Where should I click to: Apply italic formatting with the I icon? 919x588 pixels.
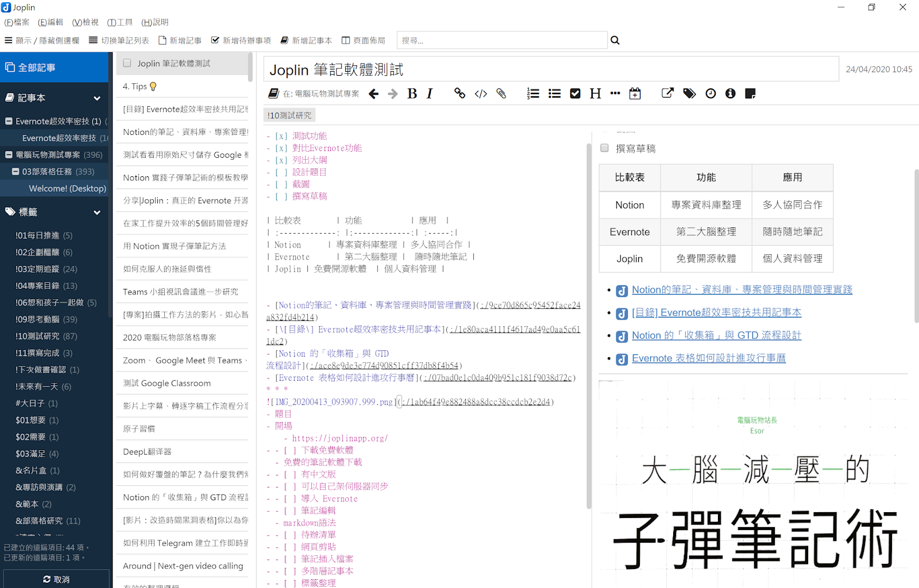[x=430, y=94]
